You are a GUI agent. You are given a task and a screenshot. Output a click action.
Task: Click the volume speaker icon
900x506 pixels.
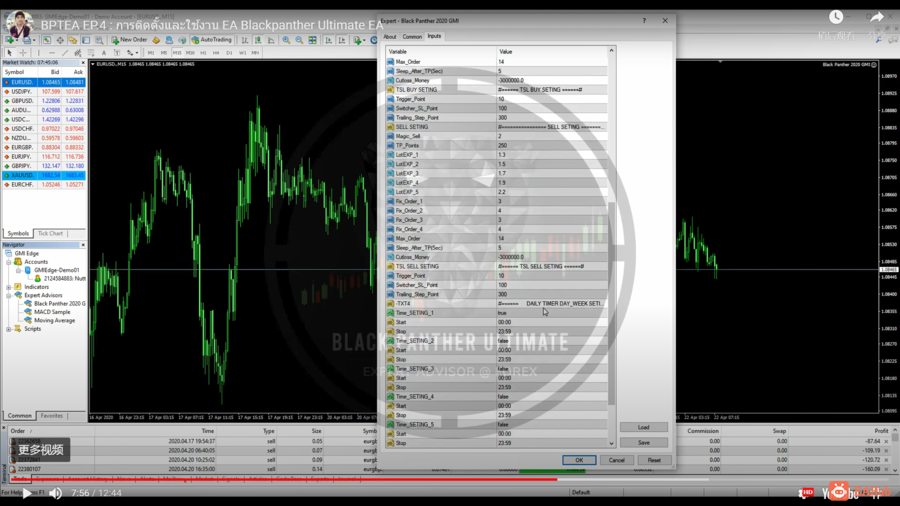click(x=56, y=493)
